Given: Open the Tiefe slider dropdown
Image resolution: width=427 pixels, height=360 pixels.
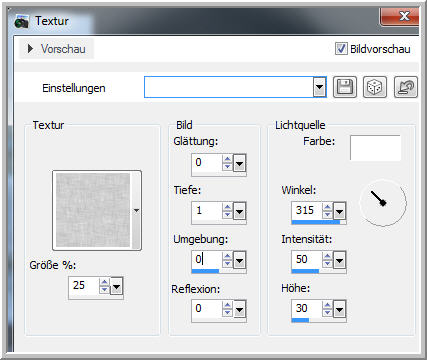Looking at the screenshot, I should [240, 211].
